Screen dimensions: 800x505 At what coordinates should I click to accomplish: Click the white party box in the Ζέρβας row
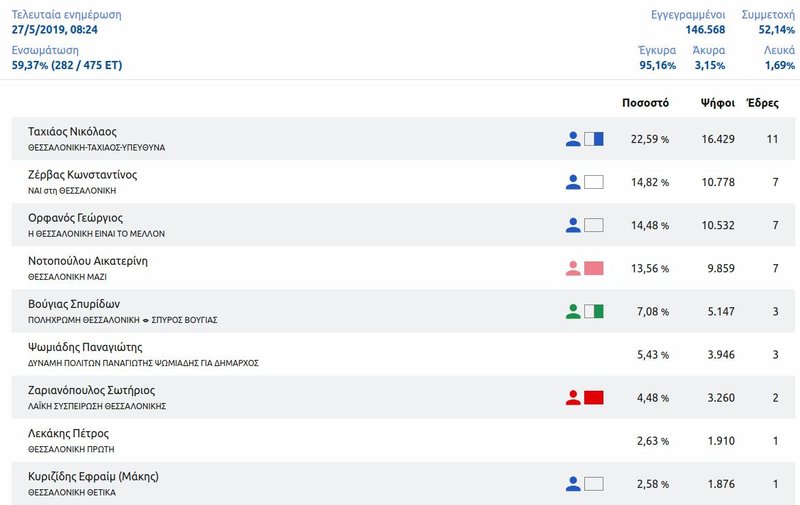594,182
